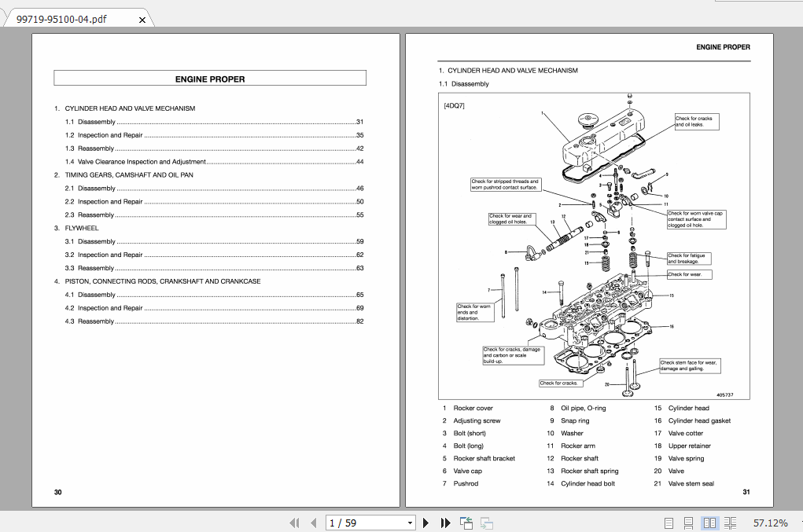Enable continuous scrolling layout
Screen dimensions: 803x532
coord(689,522)
